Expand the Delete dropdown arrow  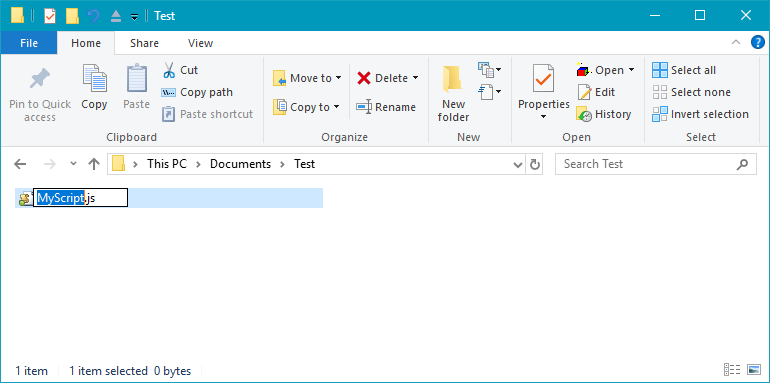(415, 78)
